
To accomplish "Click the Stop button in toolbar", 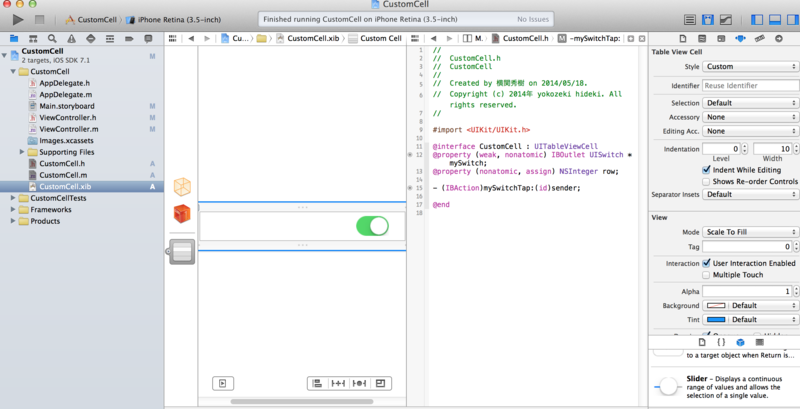I will [39, 20].
